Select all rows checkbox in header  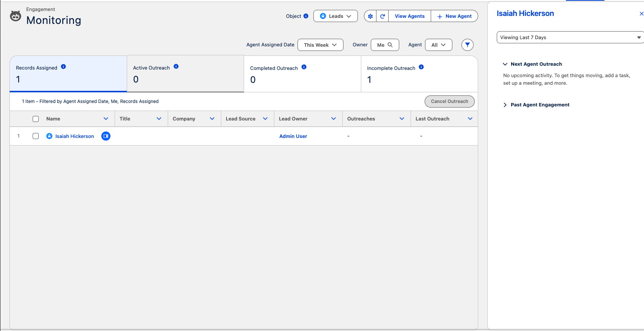tap(36, 119)
